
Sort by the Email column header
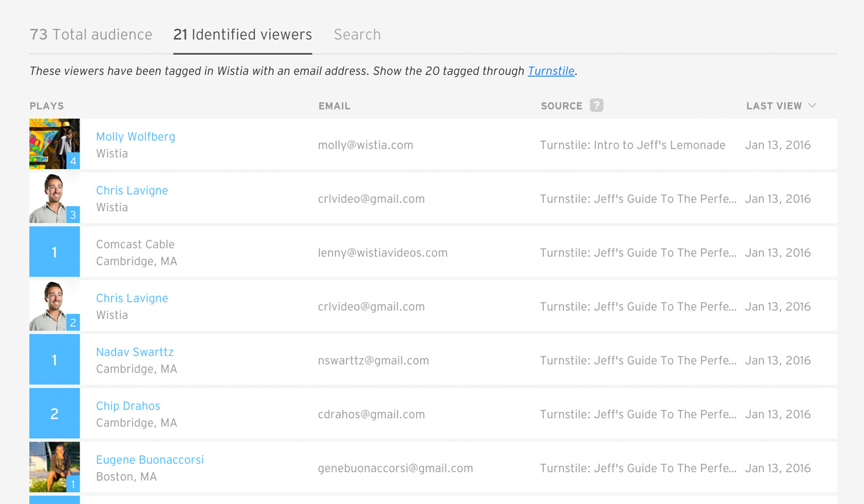click(334, 106)
